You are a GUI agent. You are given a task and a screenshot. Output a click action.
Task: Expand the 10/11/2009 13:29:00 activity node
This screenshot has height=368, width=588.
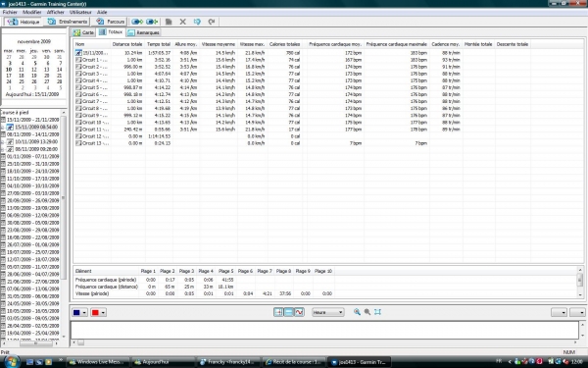(x=3, y=142)
